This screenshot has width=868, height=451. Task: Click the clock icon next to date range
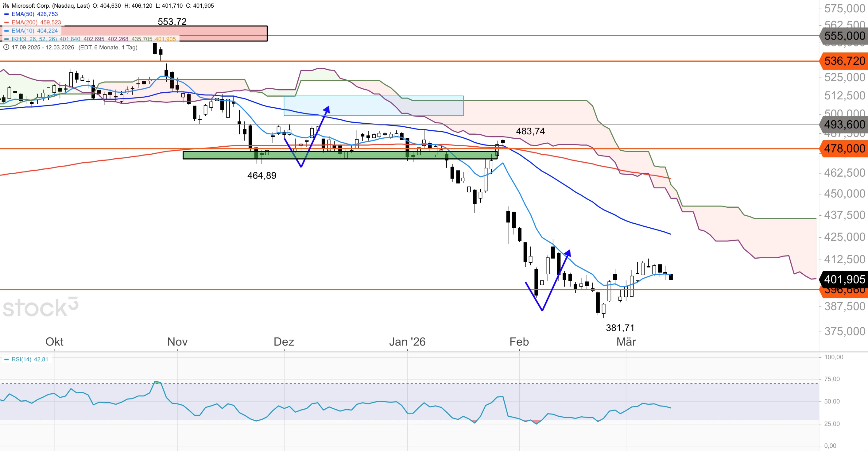[6, 48]
